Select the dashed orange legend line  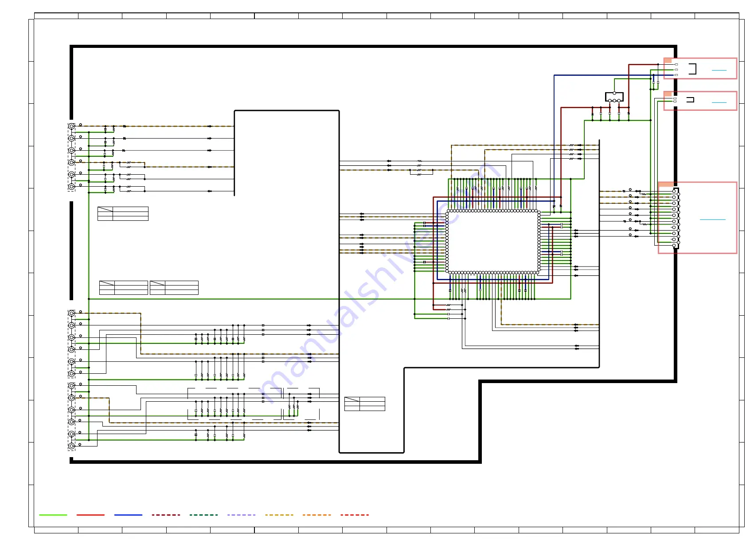coord(316,515)
